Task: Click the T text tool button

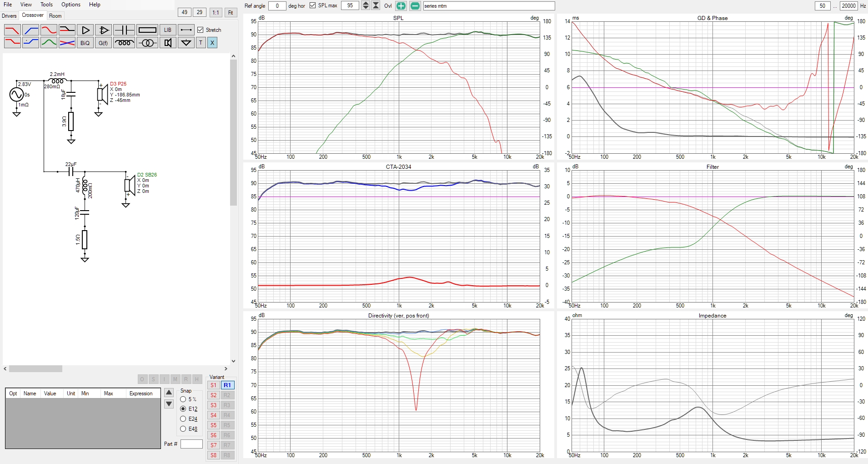Action: point(201,43)
